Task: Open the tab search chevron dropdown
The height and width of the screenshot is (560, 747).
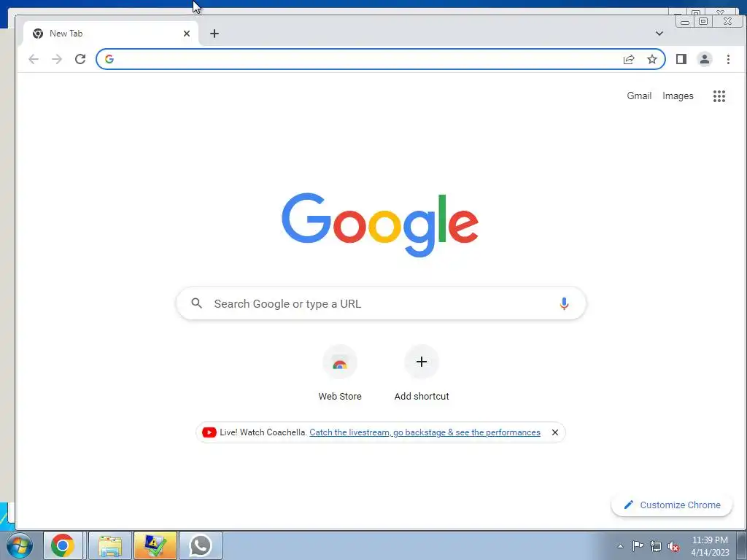Action: [x=659, y=34]
